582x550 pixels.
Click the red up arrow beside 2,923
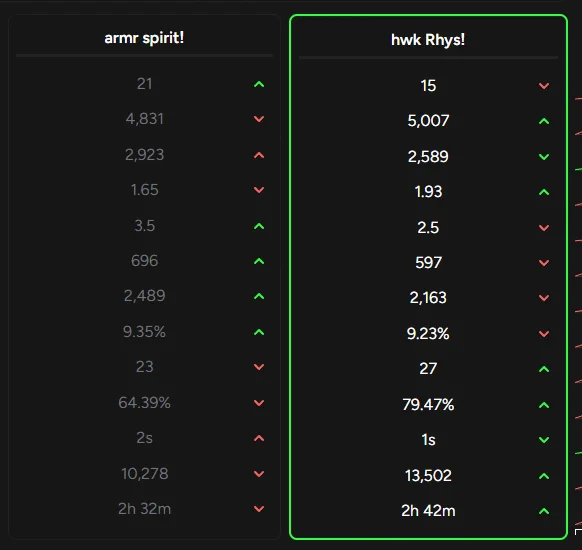[259, 155]
